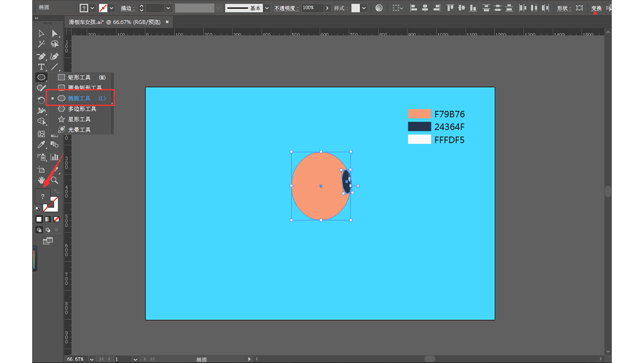Close the 滑板车女孩.ai document tab
The image size is (644, 363).
[167, 22]
